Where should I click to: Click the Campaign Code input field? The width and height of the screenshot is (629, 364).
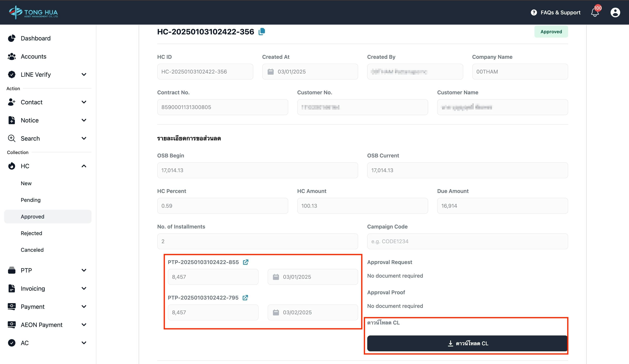[467, 241]
